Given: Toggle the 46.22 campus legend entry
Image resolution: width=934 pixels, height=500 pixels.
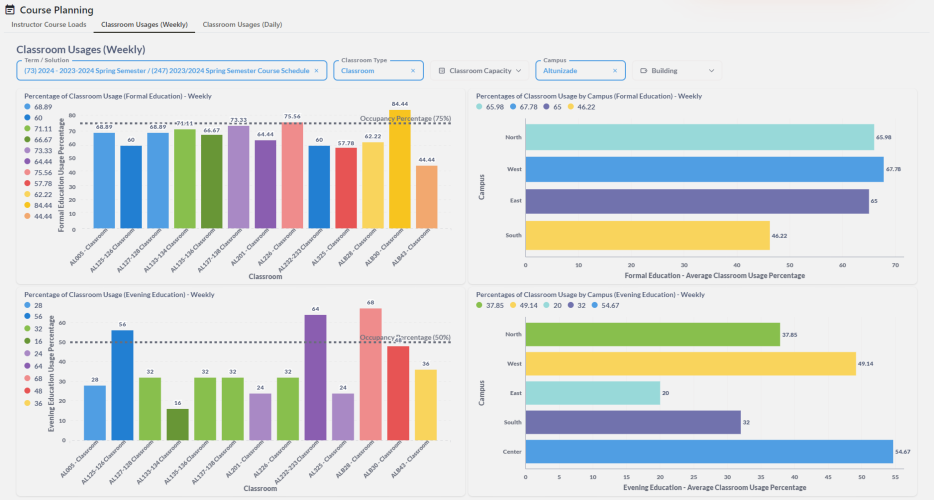Looking at the screenshot, I should [581, 107].
